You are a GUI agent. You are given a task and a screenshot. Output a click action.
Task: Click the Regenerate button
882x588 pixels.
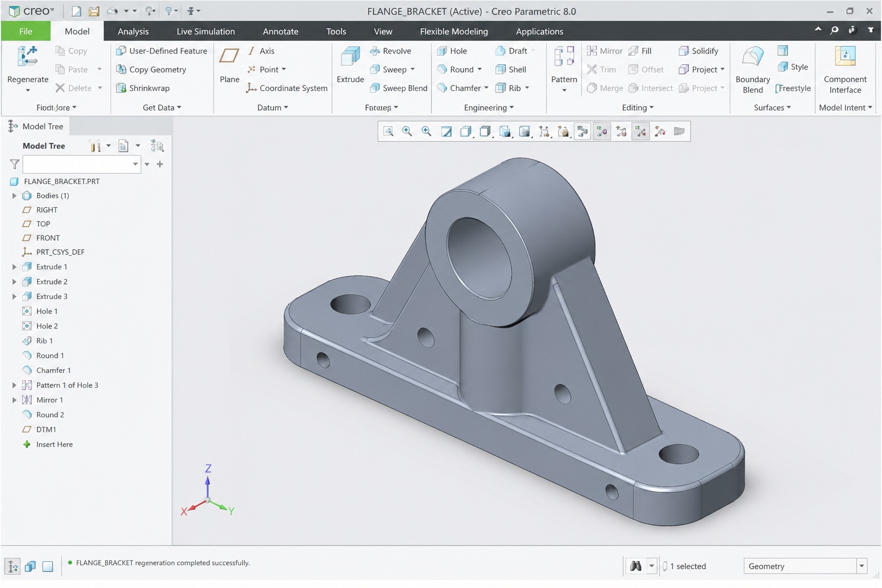28,64
